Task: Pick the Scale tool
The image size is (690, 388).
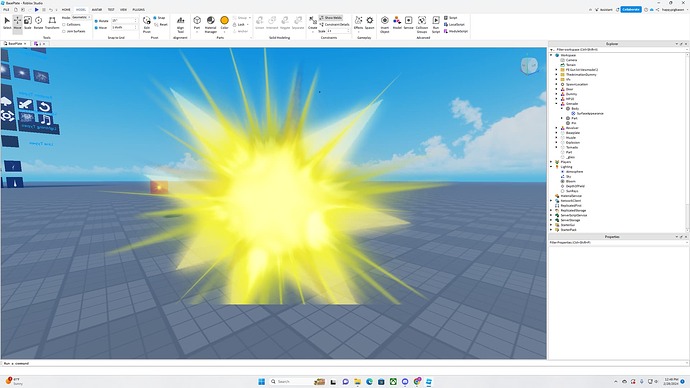Action: tap(28, 23)
